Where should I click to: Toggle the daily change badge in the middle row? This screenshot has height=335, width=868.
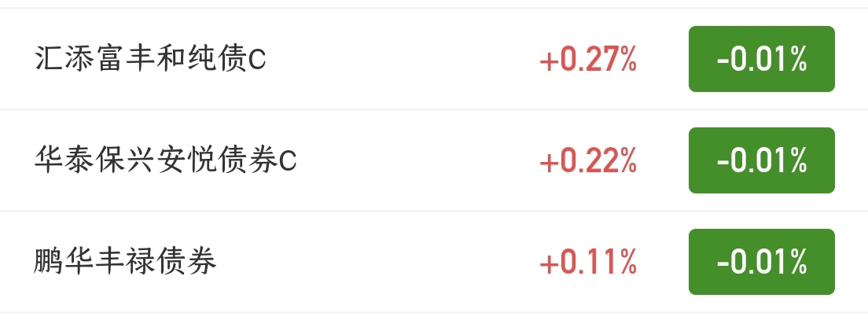tap(761, 160)
